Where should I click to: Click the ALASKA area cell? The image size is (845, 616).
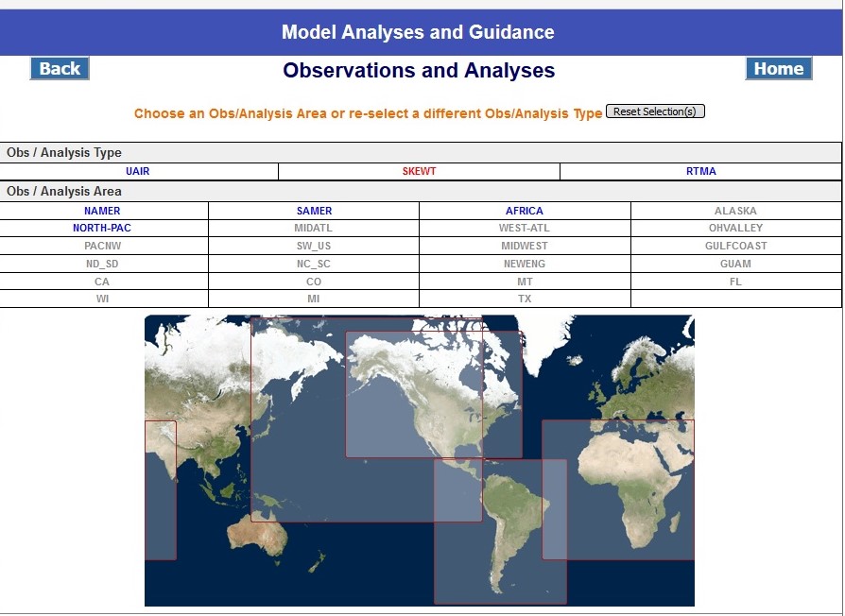tap(735, 211)
